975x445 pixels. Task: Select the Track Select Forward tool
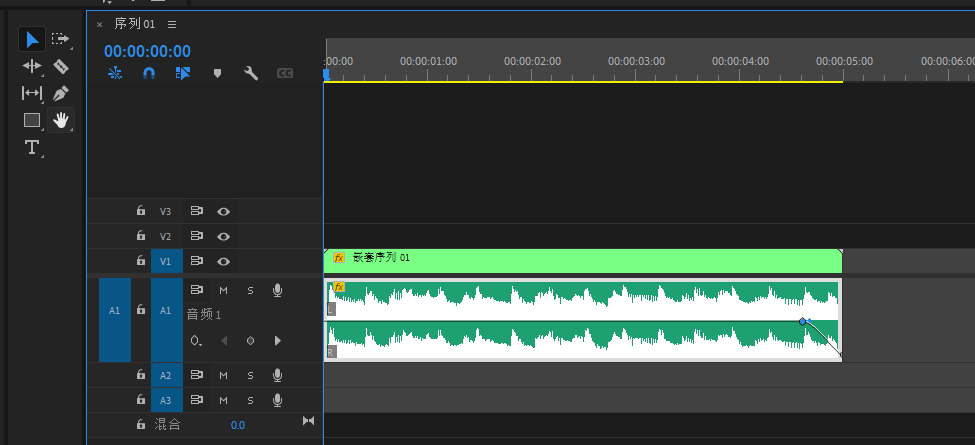61,39
